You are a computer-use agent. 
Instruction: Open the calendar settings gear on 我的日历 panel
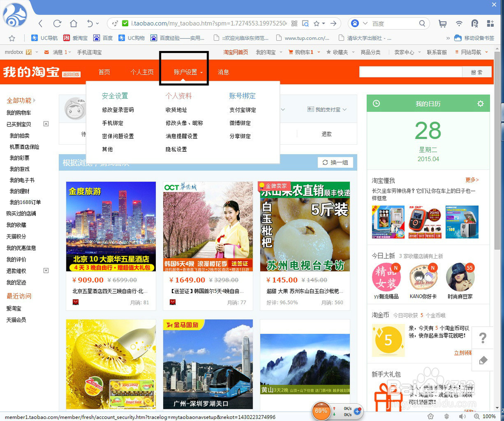pos(480,103)
